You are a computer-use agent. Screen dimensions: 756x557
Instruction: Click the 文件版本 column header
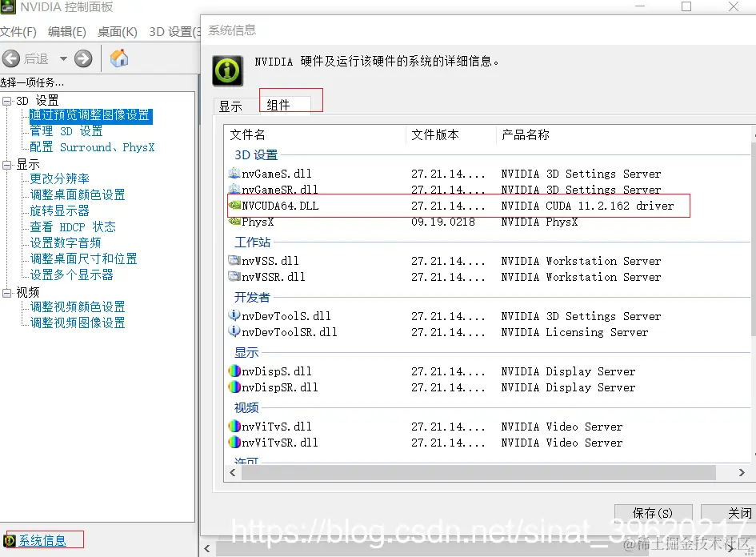(x=451, y=134)
